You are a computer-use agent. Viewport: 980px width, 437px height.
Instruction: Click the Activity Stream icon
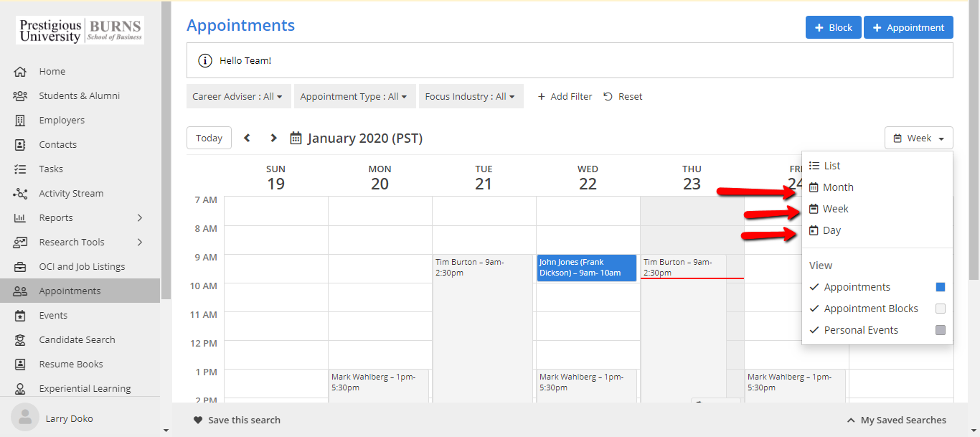(x=20, y=194)
